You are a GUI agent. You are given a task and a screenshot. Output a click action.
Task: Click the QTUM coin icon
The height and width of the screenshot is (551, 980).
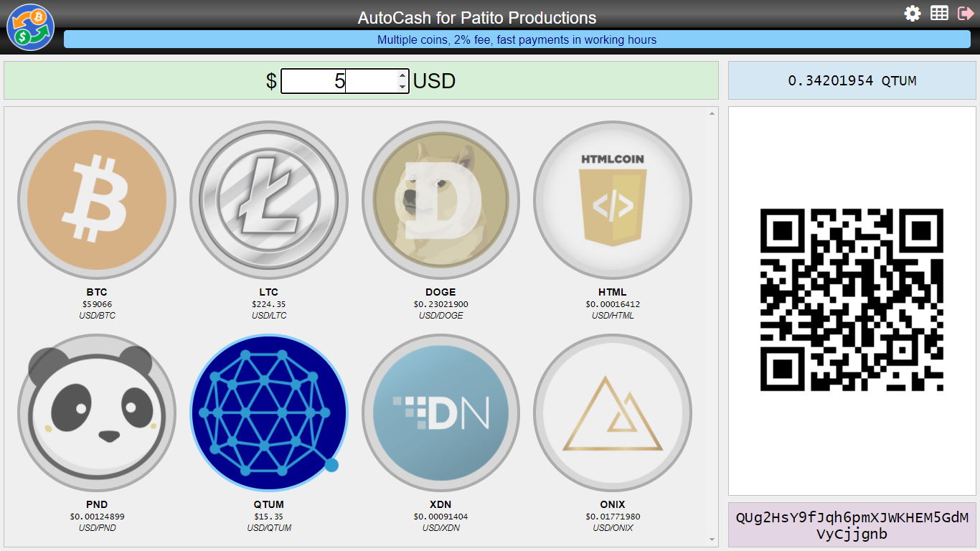click(269, 413)
